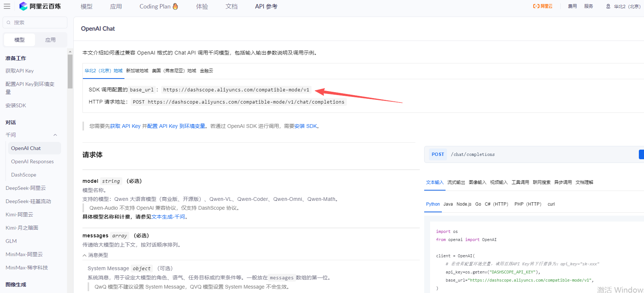Screen dimensions: 644x293
Task: Select the 文本输入 example tab
Action: (435, 182)
